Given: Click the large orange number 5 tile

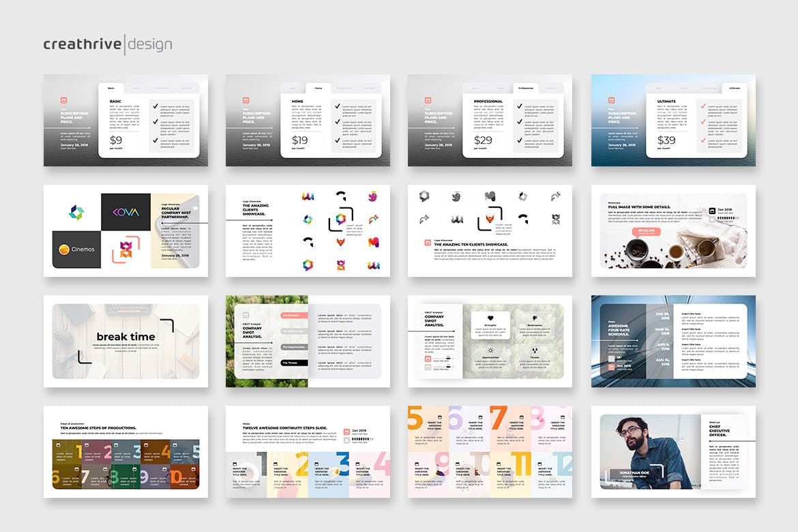Looking at the screenshot, I should 415,419.
